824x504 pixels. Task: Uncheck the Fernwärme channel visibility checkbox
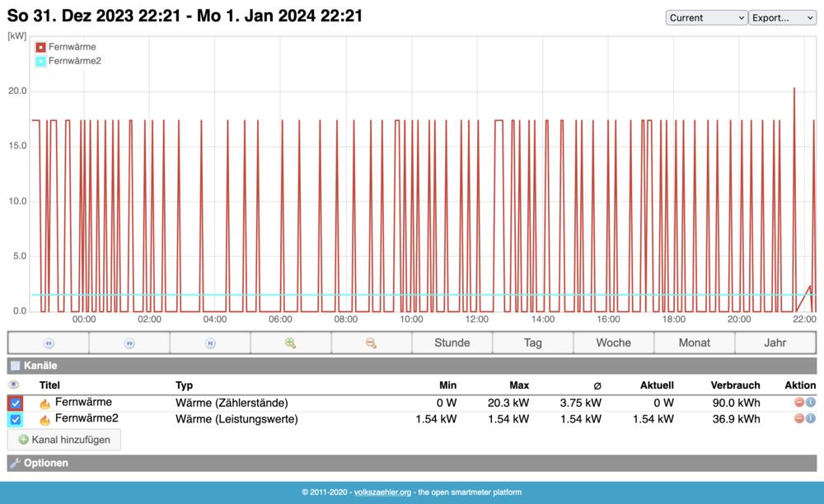(x=16, y=404)
